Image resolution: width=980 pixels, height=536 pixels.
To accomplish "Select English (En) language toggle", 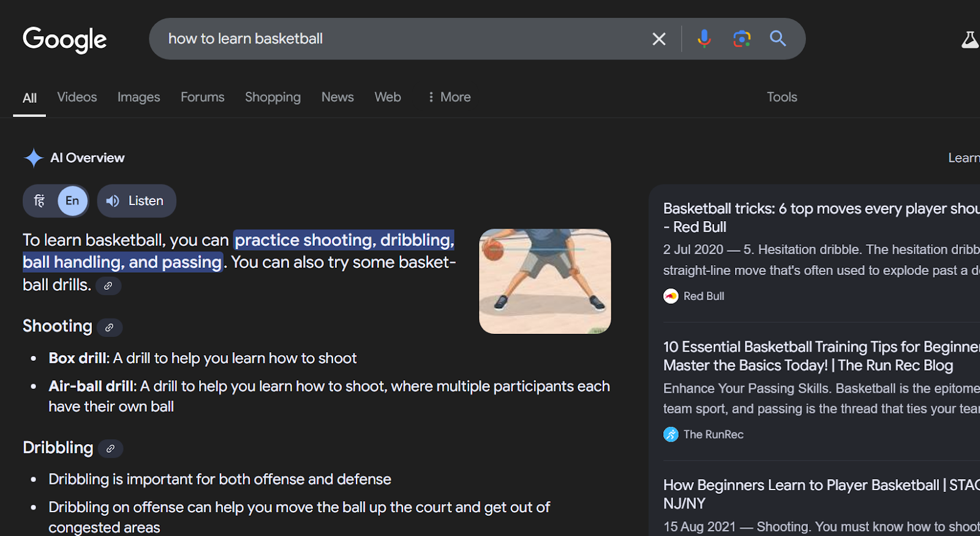I will click(x=72, y=201).
